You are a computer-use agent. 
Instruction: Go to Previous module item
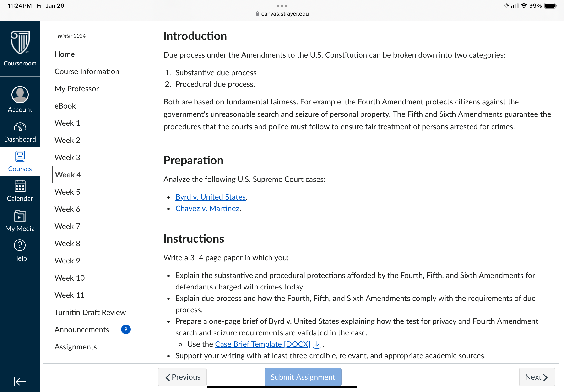(x=182, y=377)
